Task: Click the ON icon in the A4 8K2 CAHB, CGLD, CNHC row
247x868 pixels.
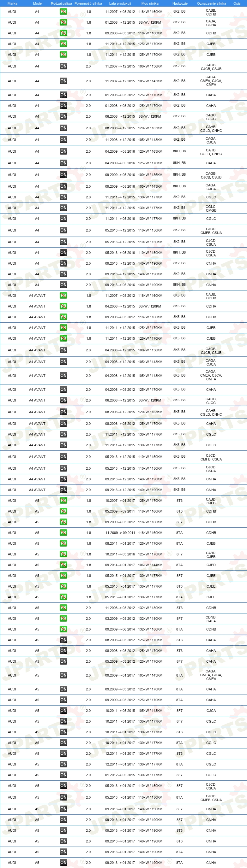Action: tap(63, 128)
